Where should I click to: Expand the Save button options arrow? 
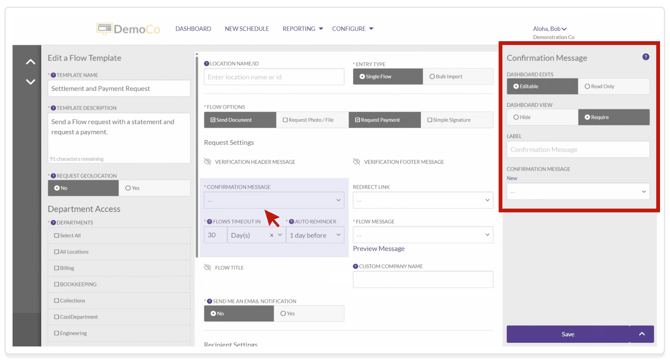(642, 334)
